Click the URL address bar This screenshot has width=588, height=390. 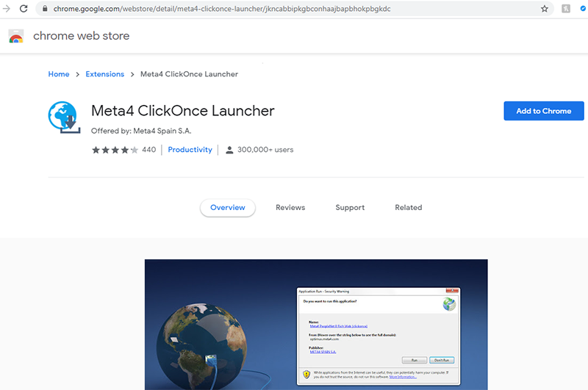point(294,9)
